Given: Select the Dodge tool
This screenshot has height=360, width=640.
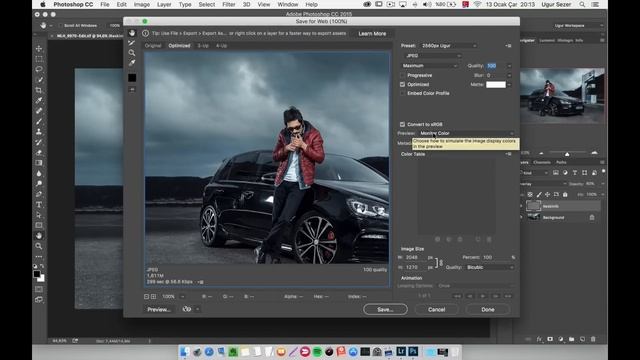Looking at the screenshot, I should click(x=39, y=184).
